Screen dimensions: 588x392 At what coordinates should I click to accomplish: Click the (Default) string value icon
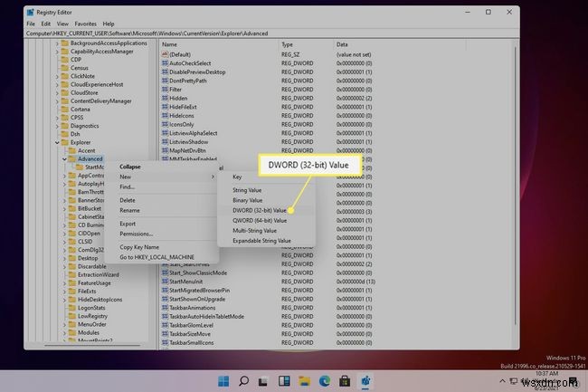coord(165,54)
